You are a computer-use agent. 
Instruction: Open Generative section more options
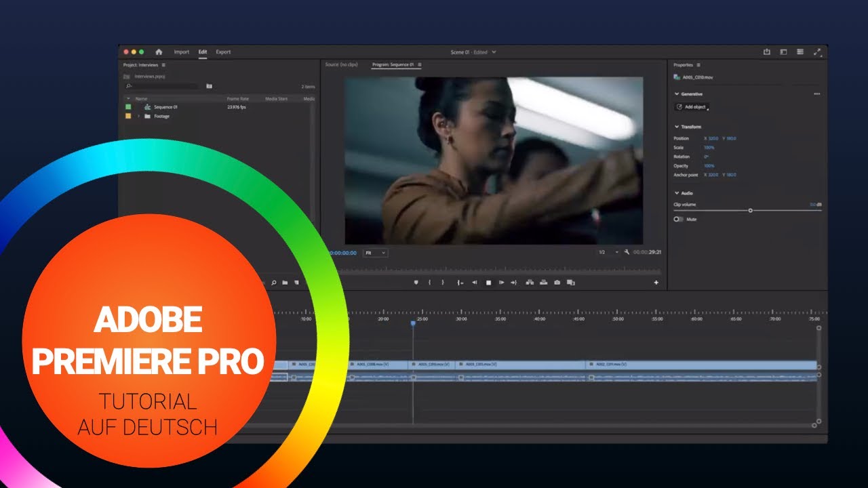click(x=816, y=94)
